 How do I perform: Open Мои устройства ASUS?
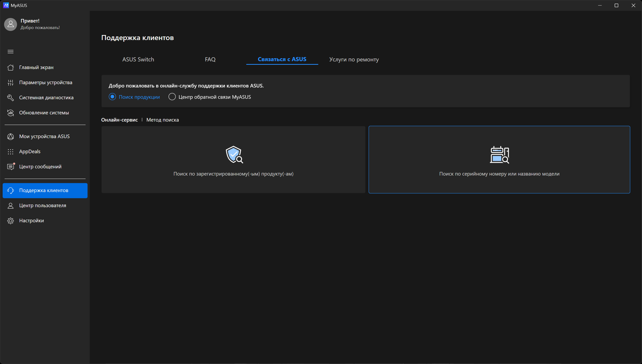[45, 136]
